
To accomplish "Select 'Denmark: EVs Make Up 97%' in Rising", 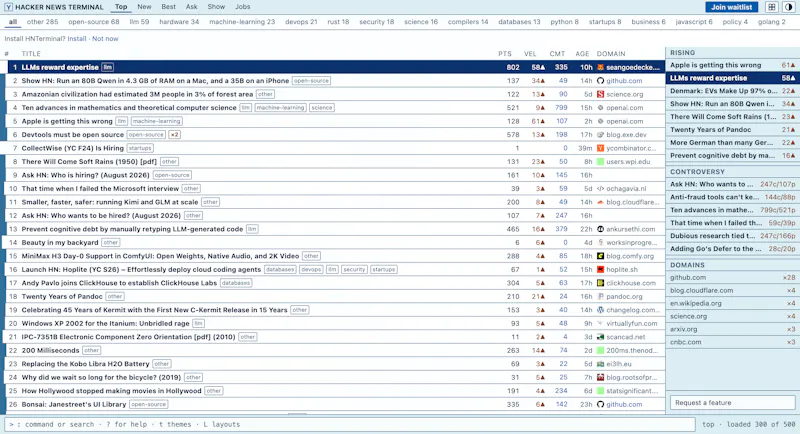I will pos(732,91).
